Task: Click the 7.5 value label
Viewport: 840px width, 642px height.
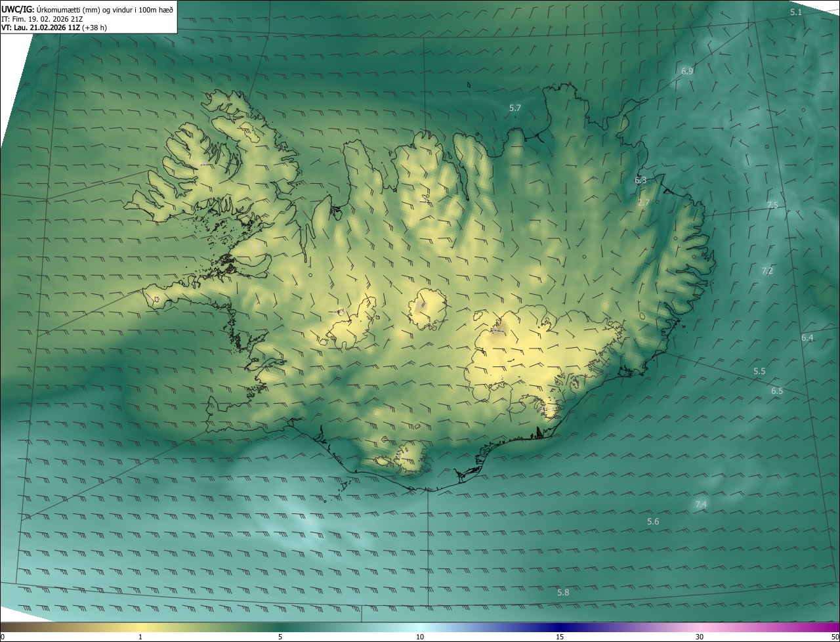Action: tap(772, 205)
